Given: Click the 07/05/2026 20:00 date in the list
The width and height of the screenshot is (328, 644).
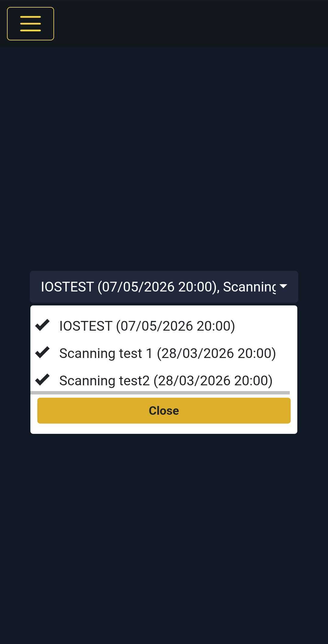Looking at the screenshot, I should pos(176,326).
